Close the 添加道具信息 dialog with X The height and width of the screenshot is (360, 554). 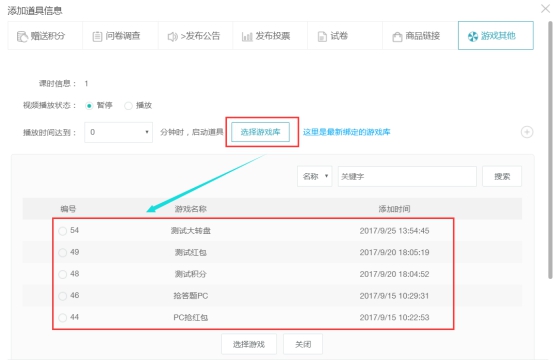(546, 8)
